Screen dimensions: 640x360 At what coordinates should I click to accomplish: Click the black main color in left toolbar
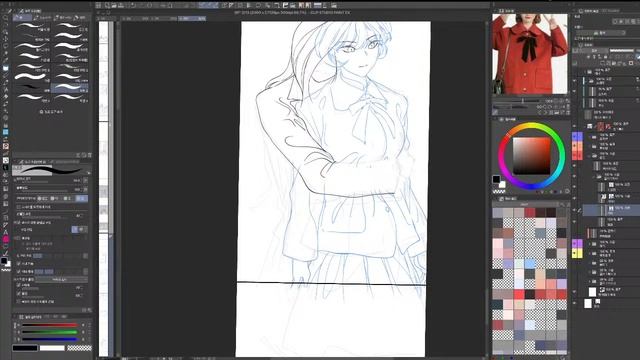[x=4, y=260]
